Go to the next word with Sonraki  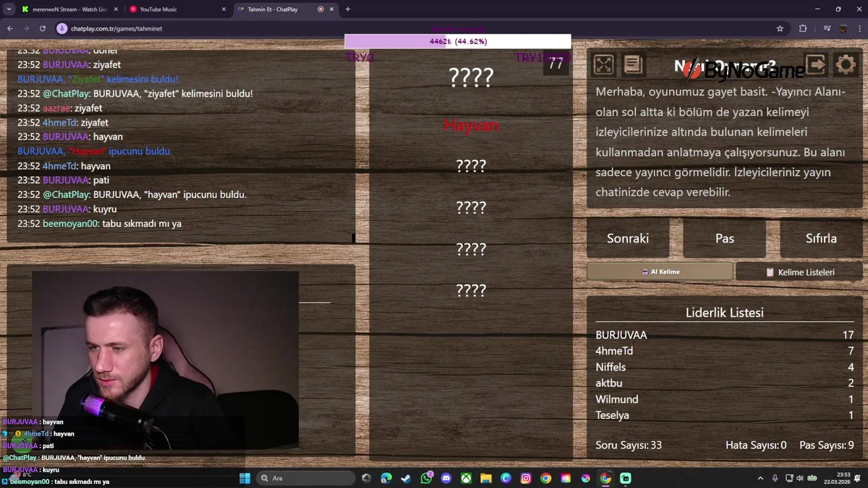tap(628, 239)
